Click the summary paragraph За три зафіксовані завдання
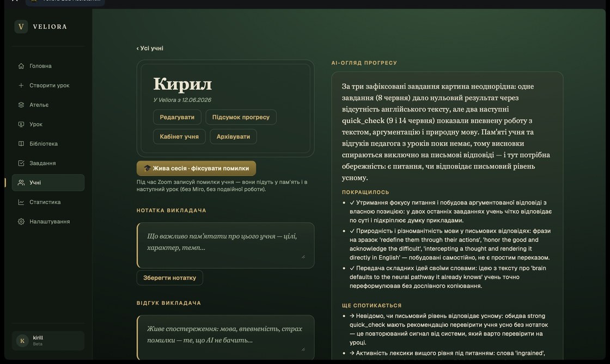 (x=446, y=132)
